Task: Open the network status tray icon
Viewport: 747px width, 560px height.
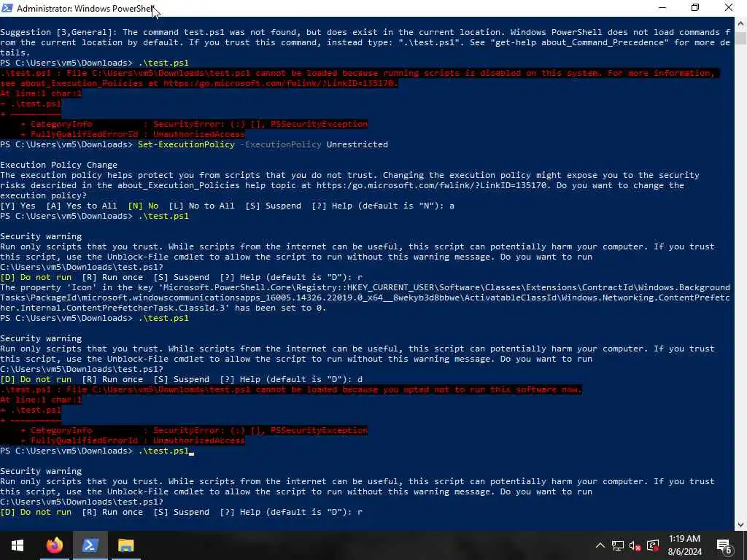Action: click(617, 545)
